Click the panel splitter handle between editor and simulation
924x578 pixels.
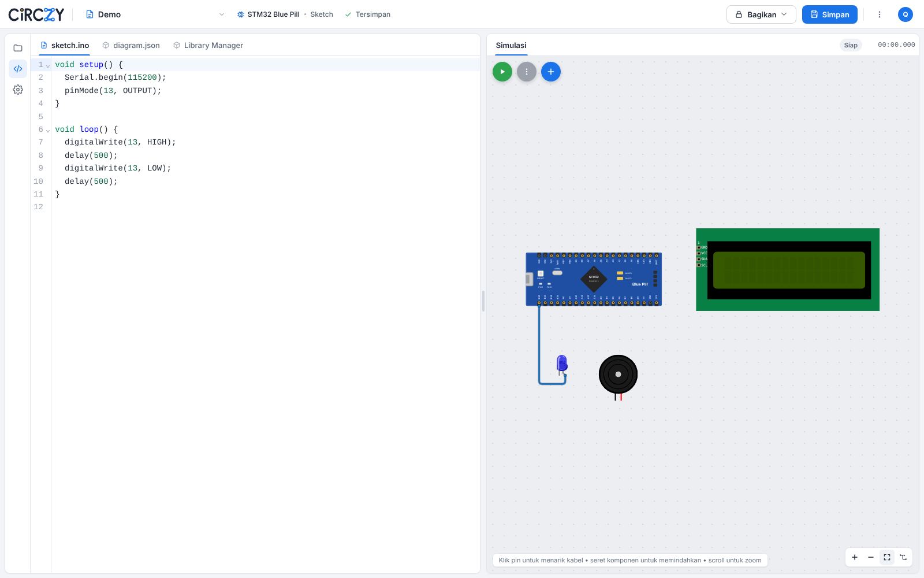(x=483, y=301)
